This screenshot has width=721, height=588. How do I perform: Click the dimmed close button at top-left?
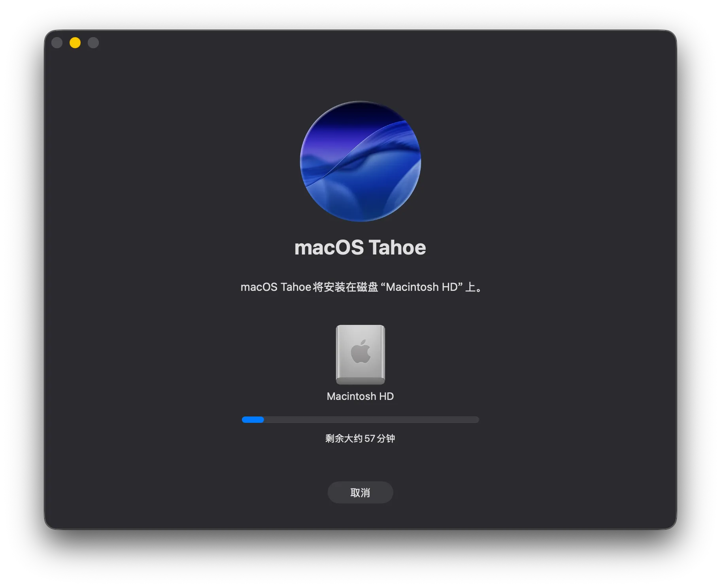pos(57,43)
